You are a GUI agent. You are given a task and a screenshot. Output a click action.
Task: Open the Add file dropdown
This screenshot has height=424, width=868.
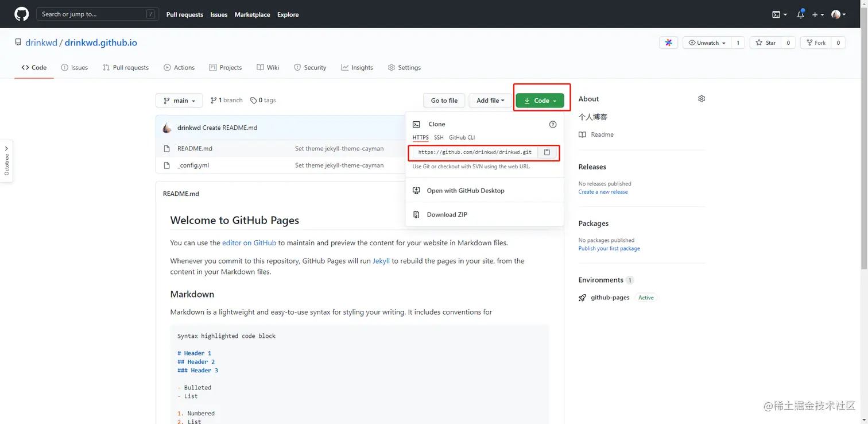[x=490, y=101]
